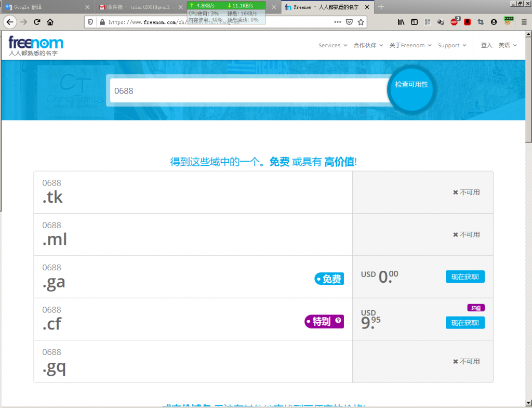
Task: Close the Gmail inbox tab
Action: click(x=180, y=7)
